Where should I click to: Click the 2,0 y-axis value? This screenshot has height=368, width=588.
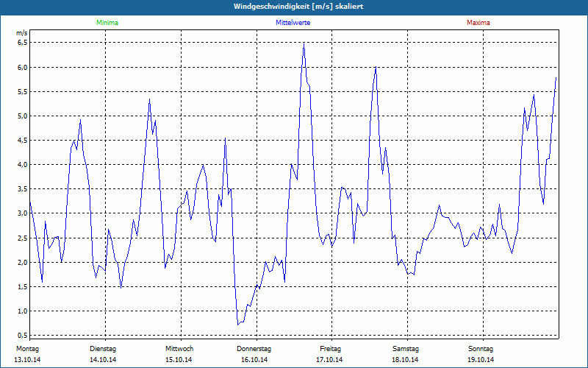(x=23, y=262)
